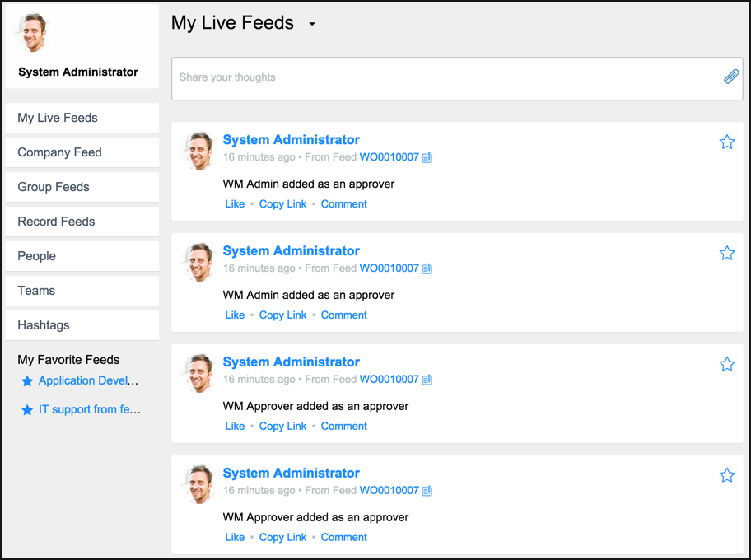This screenshot has height=560, width=751.
Task: Click the filled star next to IT support feed
Action: point(27,410)
